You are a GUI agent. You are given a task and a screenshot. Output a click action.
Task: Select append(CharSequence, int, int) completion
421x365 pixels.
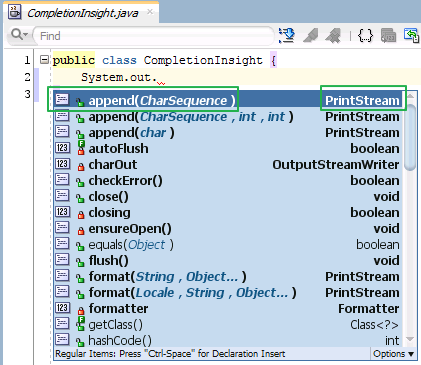[x=228, y=117]
